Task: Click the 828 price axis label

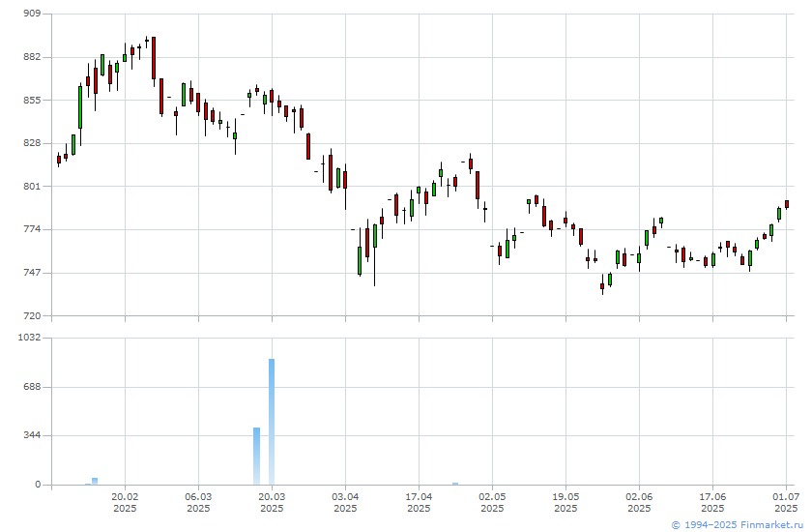Action: pos(32,142)
